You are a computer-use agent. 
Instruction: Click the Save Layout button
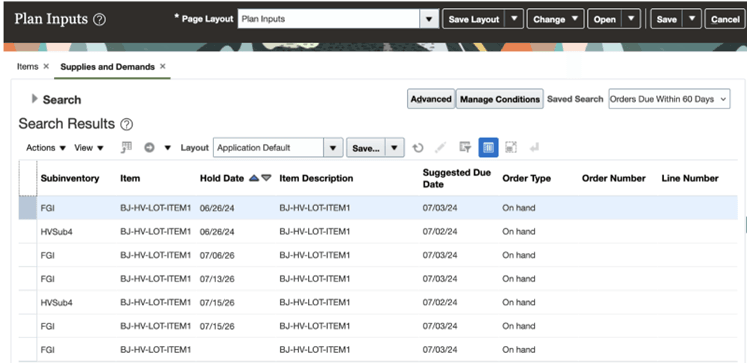474,20
